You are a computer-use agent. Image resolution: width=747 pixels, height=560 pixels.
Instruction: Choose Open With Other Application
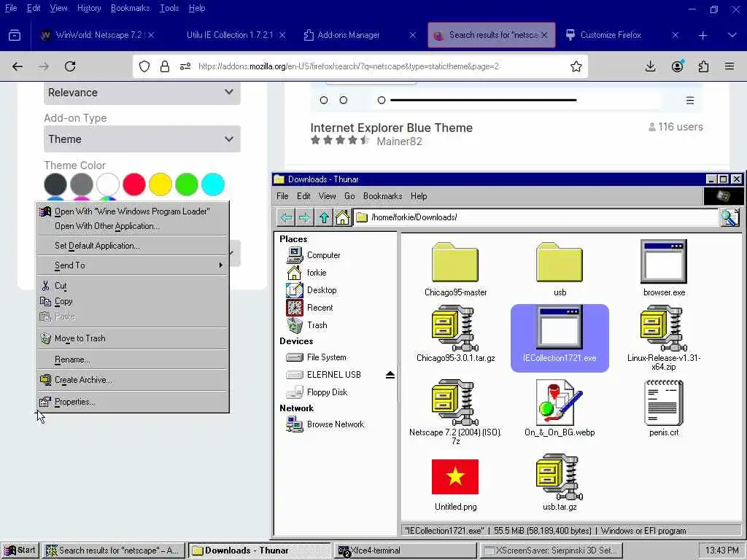(133, 226)
